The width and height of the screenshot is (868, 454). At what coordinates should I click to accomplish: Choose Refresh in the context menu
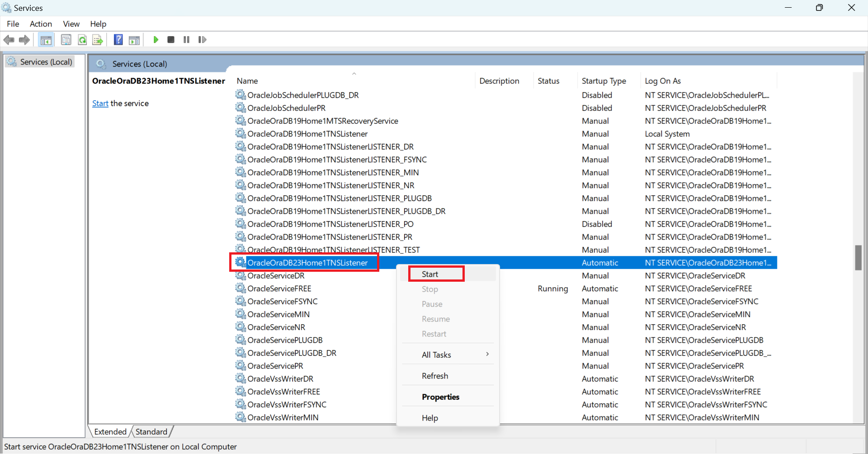448,376
